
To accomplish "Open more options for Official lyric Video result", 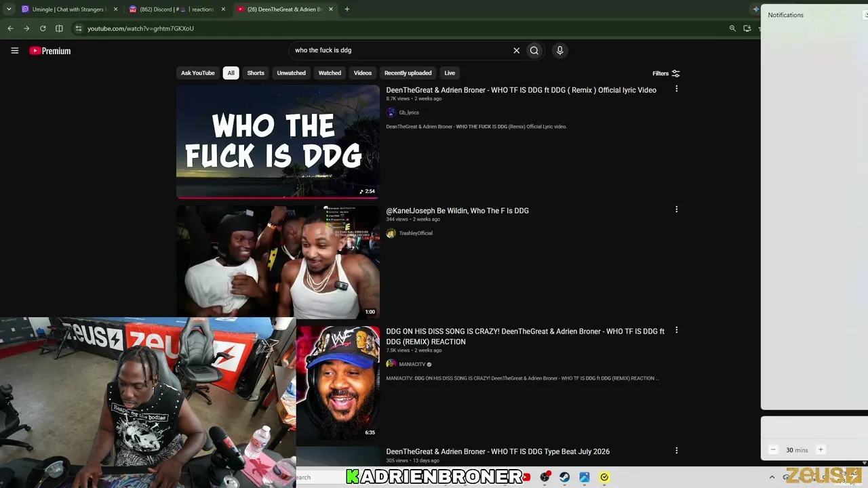I will pyautogui.click(x=676, y=89).
